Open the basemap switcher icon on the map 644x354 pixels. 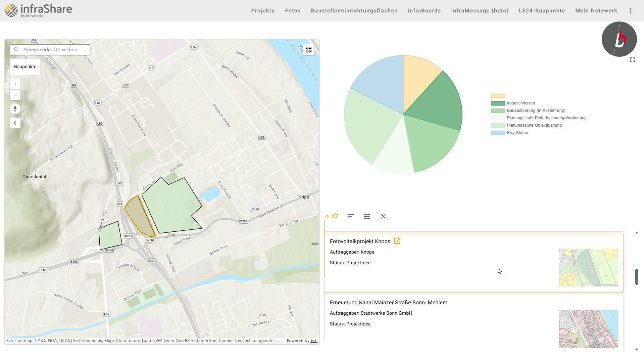tap(308, 50)
